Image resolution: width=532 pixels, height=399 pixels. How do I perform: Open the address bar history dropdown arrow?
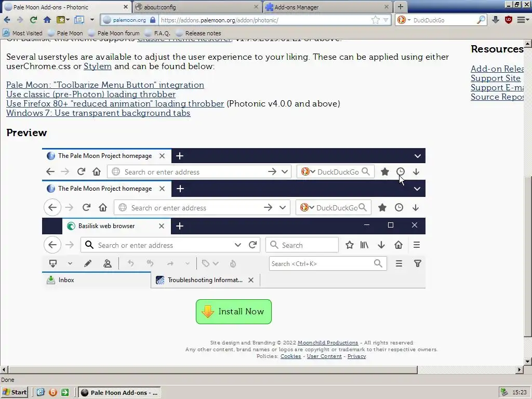[386, 20]
